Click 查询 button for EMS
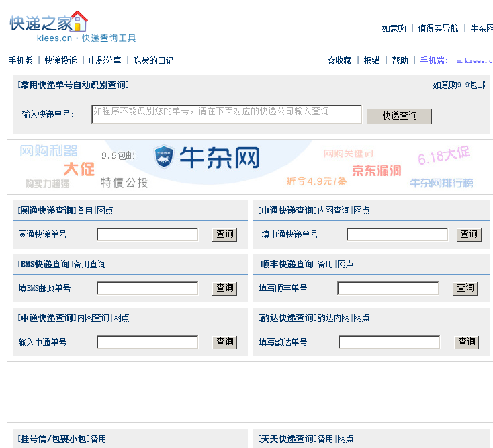493x448 pixels. [x=225, y=289]
